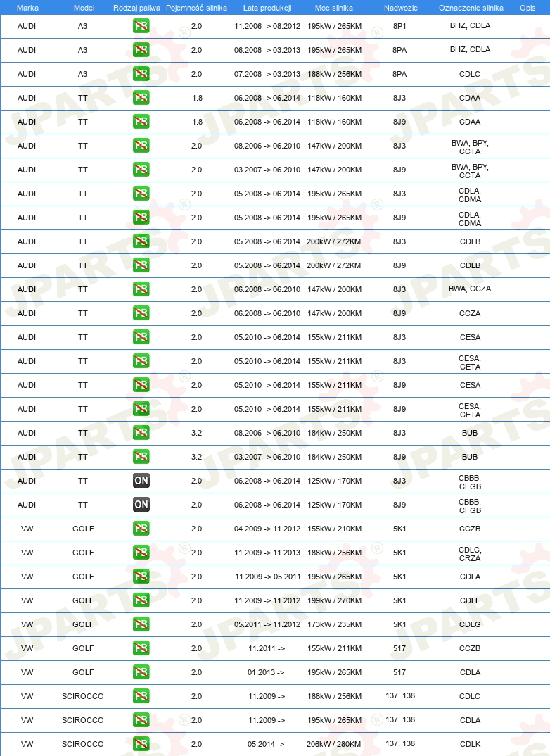550x756 pixels.
Task: Select power 173kW / 235KM
Action: (334, 624)
